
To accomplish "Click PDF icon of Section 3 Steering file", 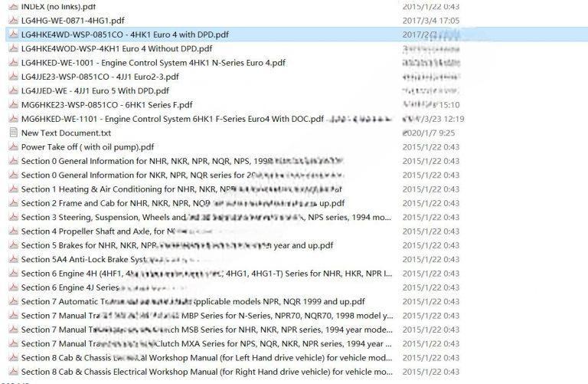I will (14, 218).
